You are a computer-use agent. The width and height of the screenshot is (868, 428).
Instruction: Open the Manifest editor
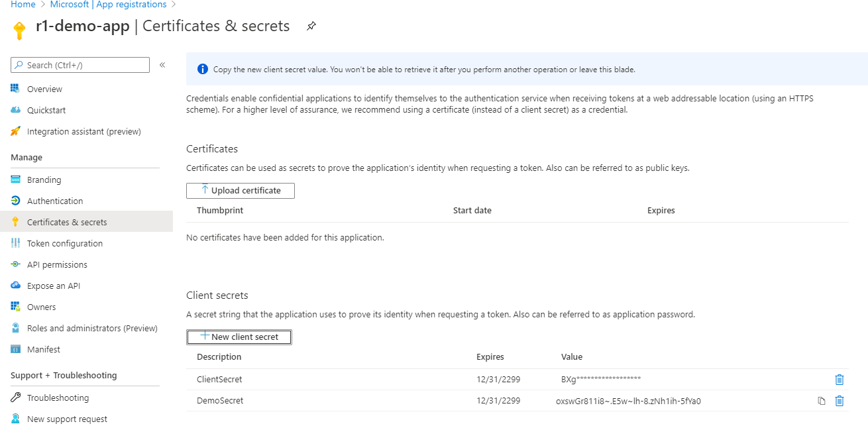pos(44,349)
